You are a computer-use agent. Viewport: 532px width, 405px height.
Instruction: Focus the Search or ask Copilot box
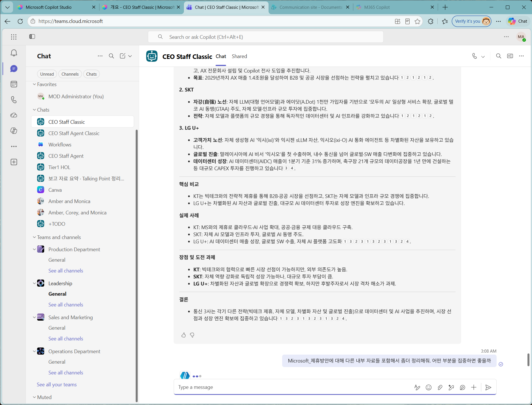point(265,37)
